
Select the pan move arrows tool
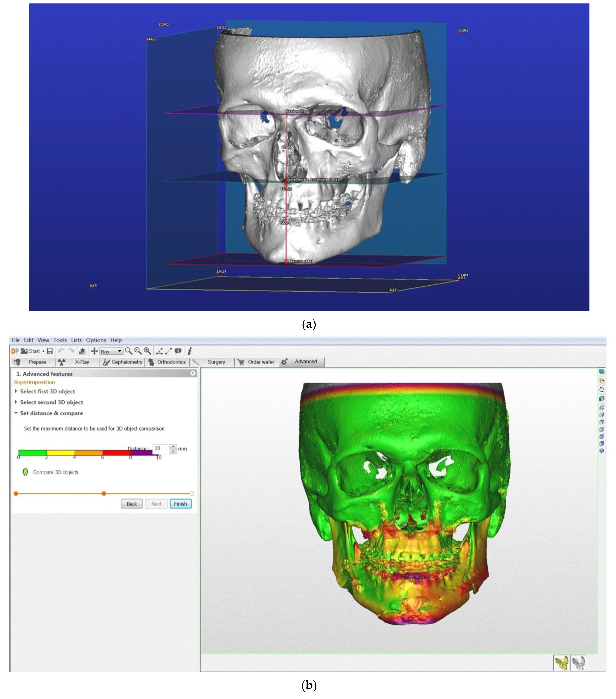(x=94, y=351)
